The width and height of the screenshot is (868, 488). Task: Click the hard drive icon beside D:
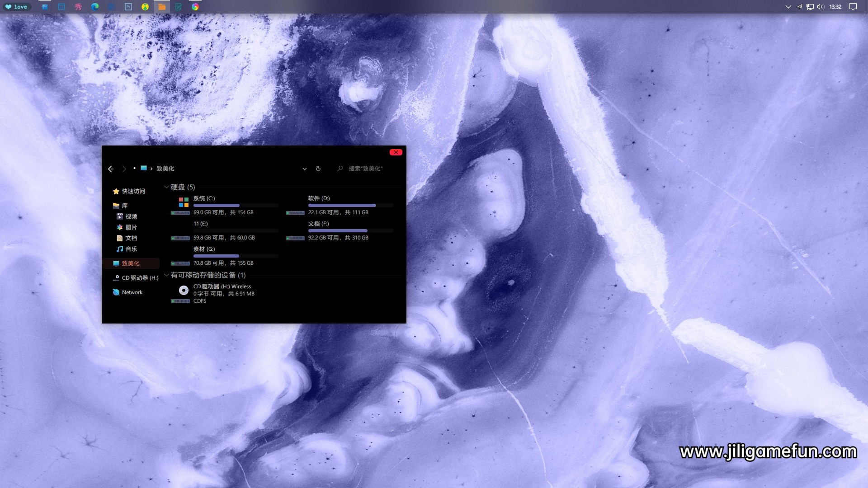(295, 213)
